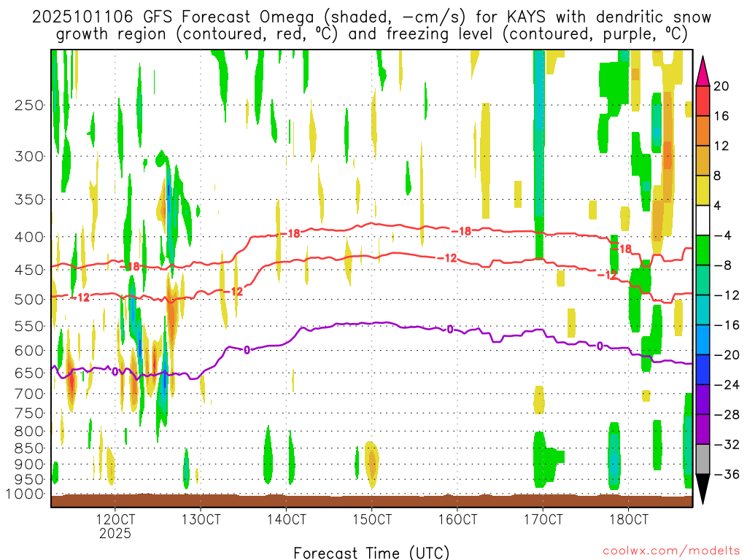747x560 pixels.
Task: Click the purple 0 freezing label near 120CT
Action: [115, 372]
